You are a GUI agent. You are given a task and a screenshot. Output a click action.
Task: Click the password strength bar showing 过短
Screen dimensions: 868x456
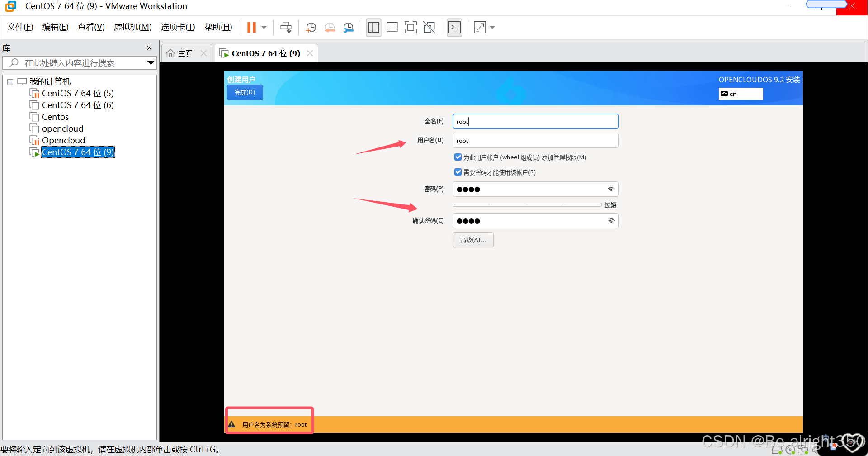pyautogui.click(x=527, y=204)
